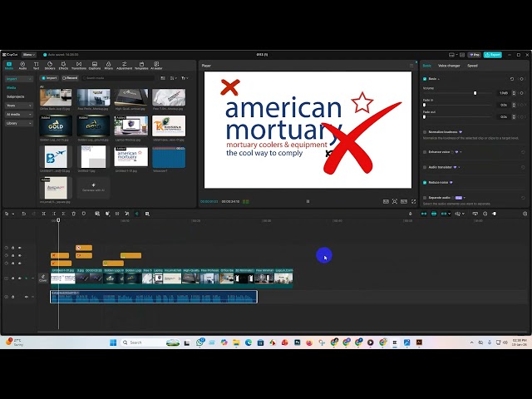Click the Record button
This screenshot has height=399, width=532.
click(70, 78)
